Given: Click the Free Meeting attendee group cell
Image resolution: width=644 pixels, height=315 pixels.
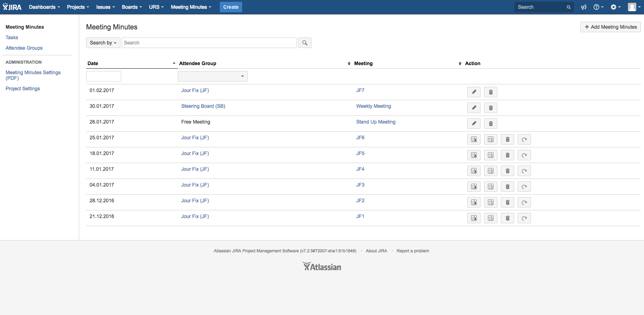Looking at the screenshot, I should pos(196,122).
